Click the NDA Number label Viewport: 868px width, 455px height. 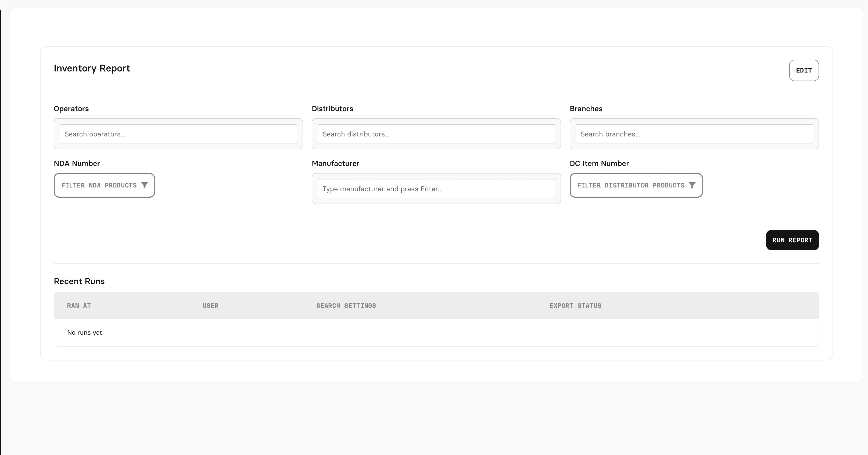(77, 163)
